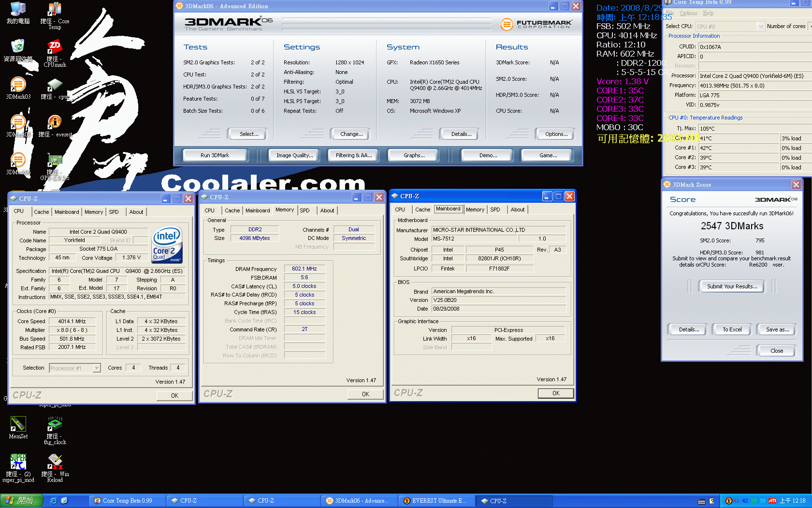Image resolution: width=812 pixels, height=508 pixels.
Task: Open the Win Reload shortcut icon
Action: (x=55, y=468)
